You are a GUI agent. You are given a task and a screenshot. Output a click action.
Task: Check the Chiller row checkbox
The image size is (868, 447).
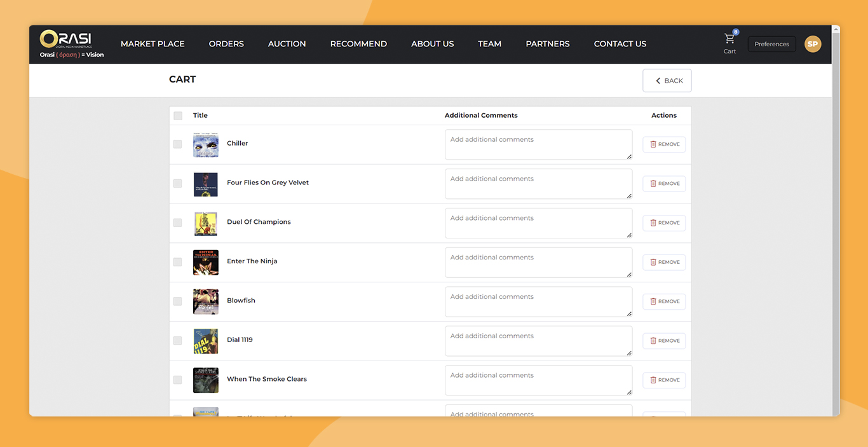pyautogui.click(x=178, y=144)
